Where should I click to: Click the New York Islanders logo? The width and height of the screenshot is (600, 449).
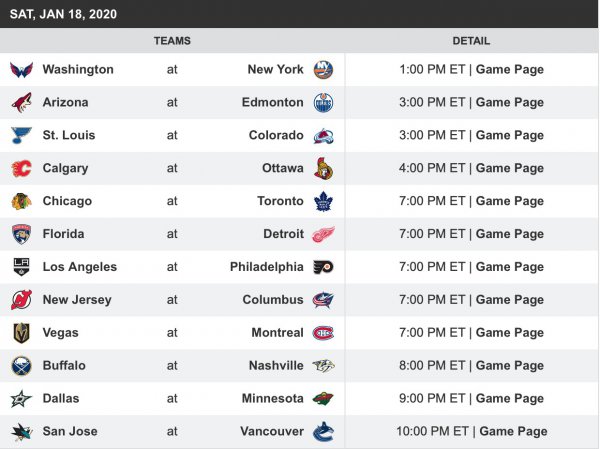pos(323,70)
